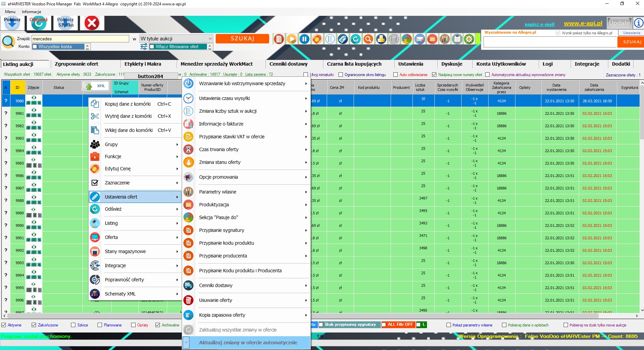Click the orange ALL Filtr OFF indicator
This screenshot has width=644, height=350.
coord(398,324)
